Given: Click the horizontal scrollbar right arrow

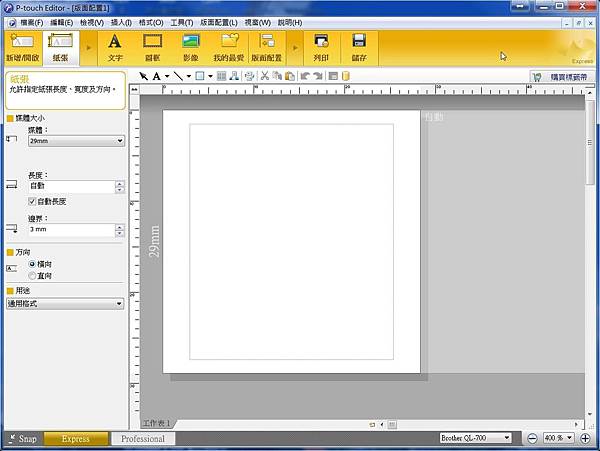Looking at the screenshot, I should pyautogui.click(x=576, y=424).
